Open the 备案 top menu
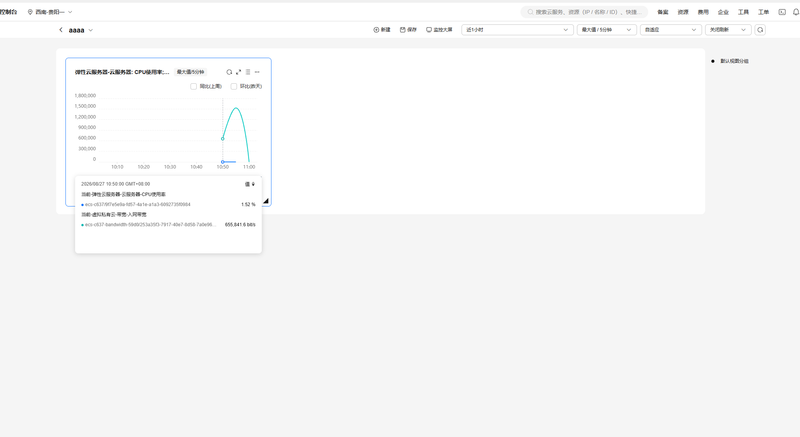 pyautogui.click(x=663, y=12)
